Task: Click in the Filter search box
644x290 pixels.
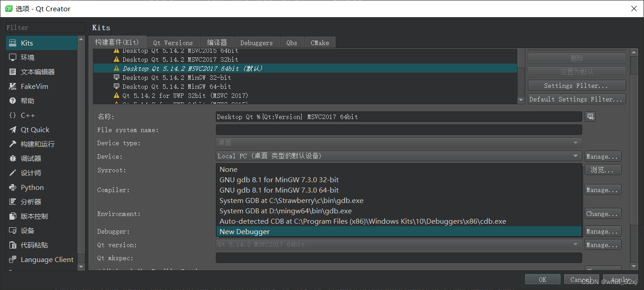Action: (44, 27)
